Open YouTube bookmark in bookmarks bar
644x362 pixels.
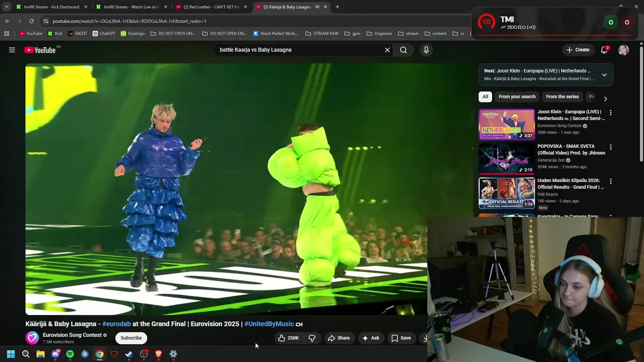[x=31, y=34]
